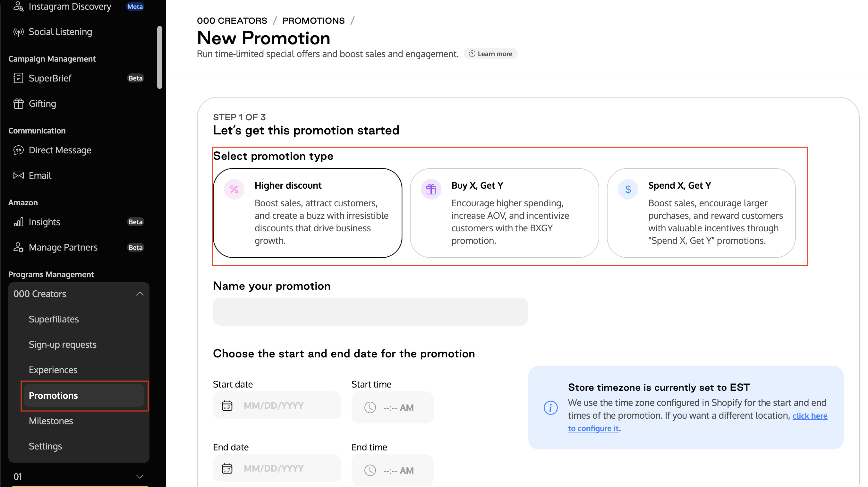This screenshot has height=487, width=868.
Task: Pick the Spend X, Get Y option
Action: pyautogui.click(x=701, y=213)
